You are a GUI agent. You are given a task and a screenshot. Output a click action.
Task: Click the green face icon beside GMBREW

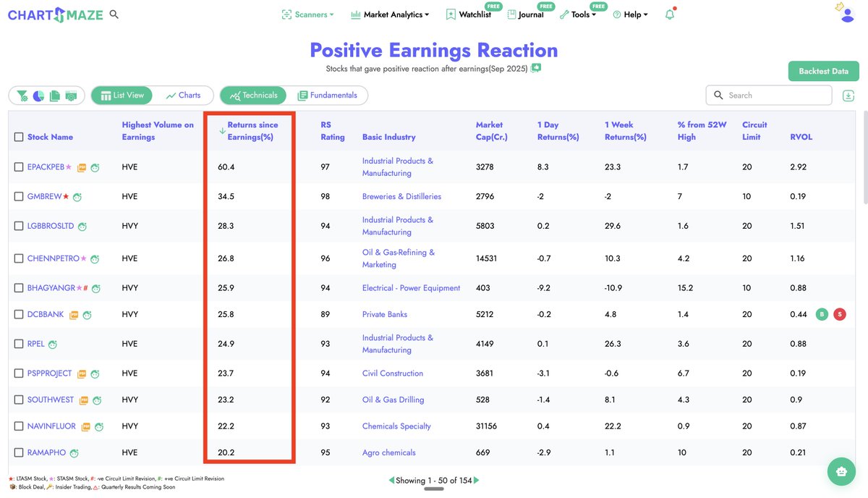(77, 197)
